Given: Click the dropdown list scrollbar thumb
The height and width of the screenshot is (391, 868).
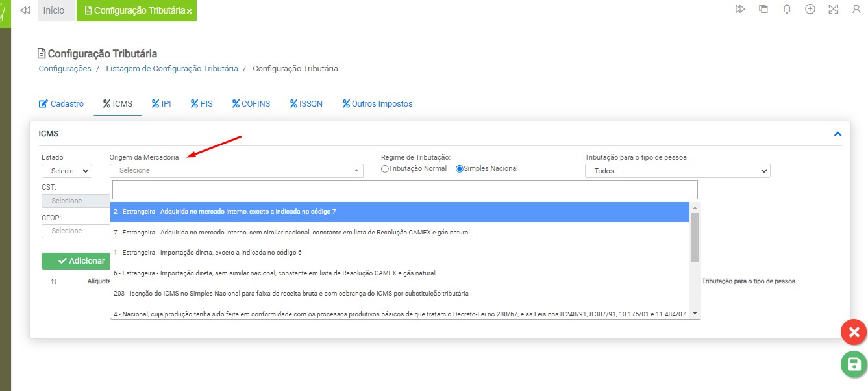Looking at the screenshot, I should coord(695,236).
